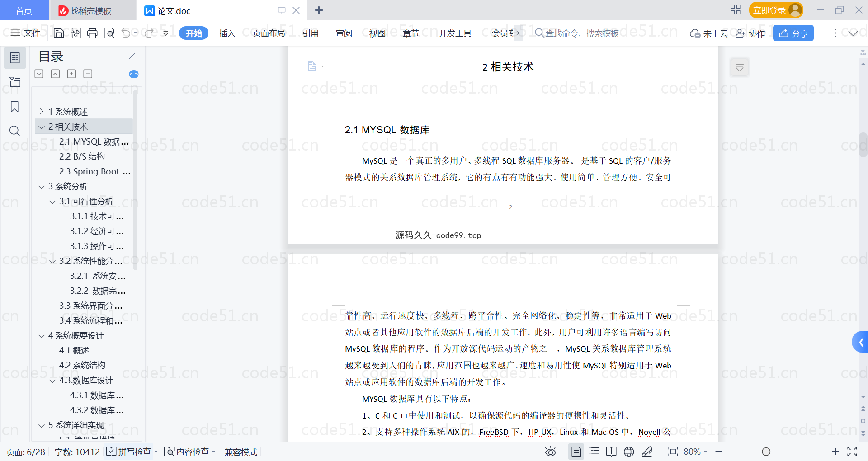The image size is (868, 461).
Task: Open the 80% zoom level dropdown
Action: tap(695, 452)
